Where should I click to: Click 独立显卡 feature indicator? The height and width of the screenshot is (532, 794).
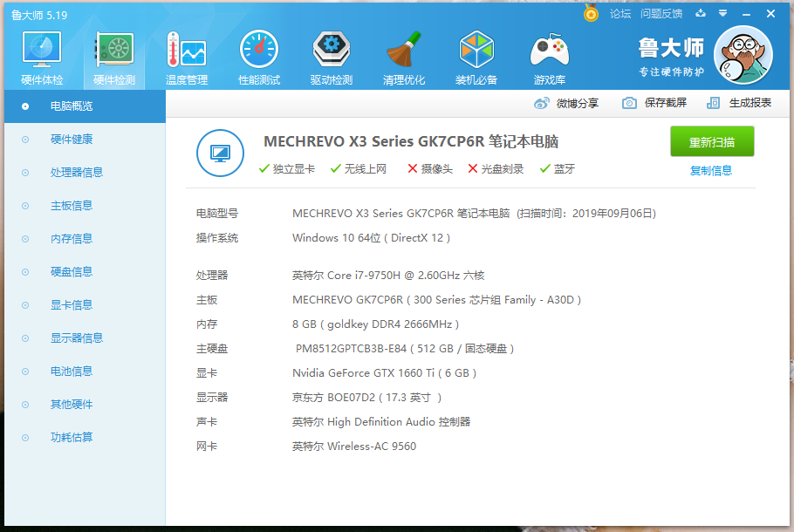[x=286, y=169]
